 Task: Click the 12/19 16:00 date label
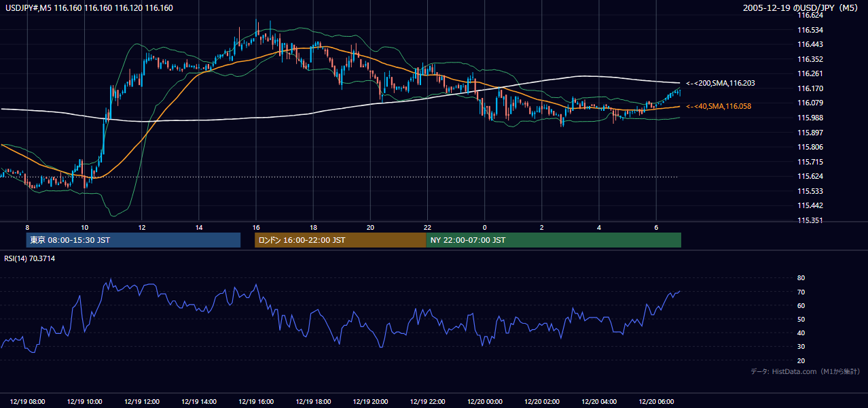tap(256, 402)
